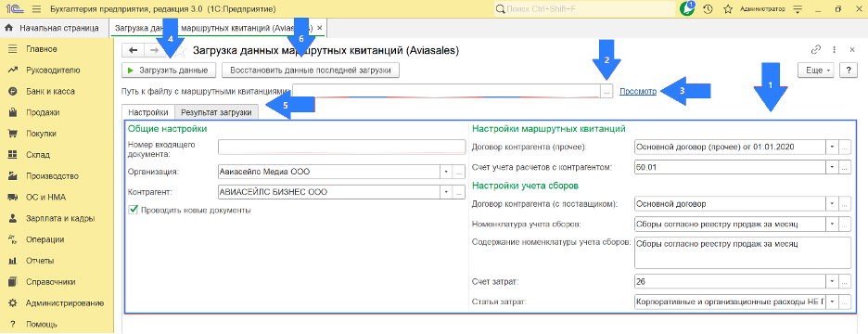
Task: Open the main hamburger menu
Action: point(36,9)
